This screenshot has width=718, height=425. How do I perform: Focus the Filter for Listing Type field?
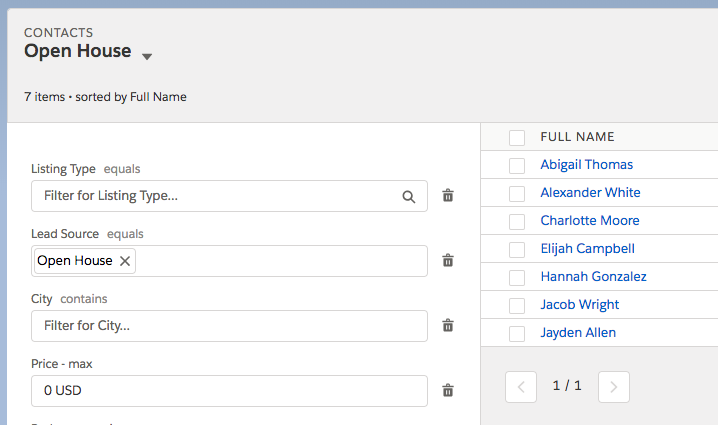click(x=229, y=196)
